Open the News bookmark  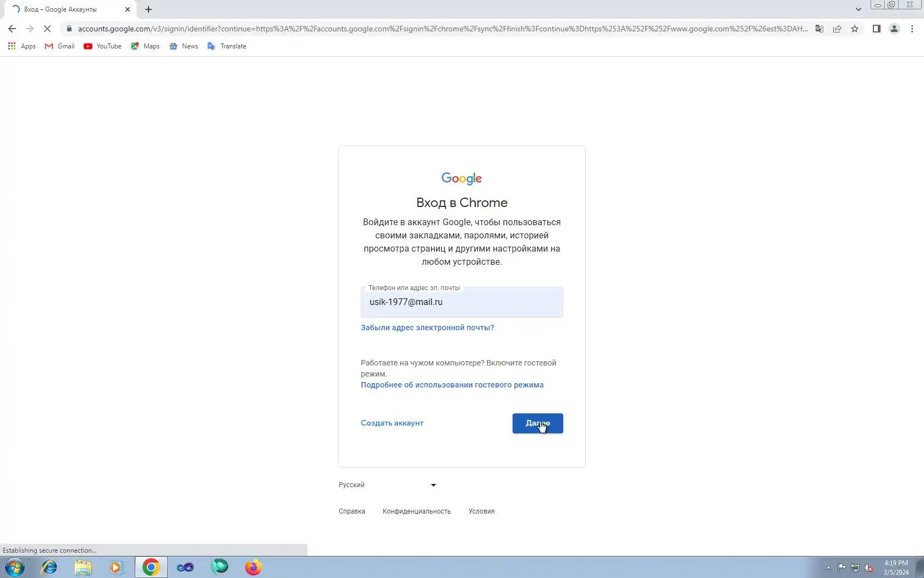[184, 46]
